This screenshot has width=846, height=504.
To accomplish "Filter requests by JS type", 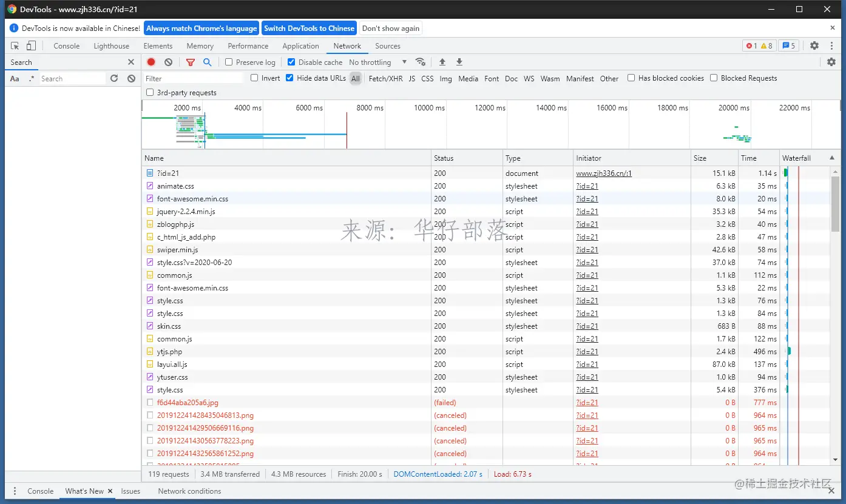I will (x=412, y=78).
